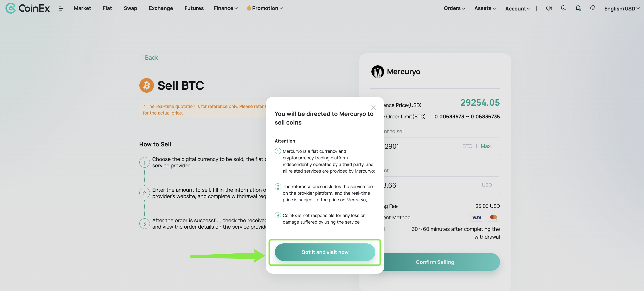Viewport: 644px width, 291px height.
Task: Click the cloud download icon
Action: (593, 8)
